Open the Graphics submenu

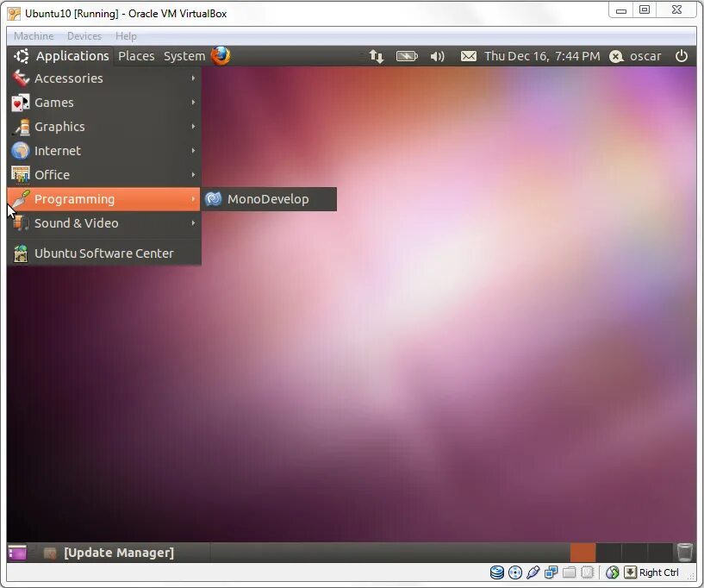pyautogui.click(x=103, y=127)
